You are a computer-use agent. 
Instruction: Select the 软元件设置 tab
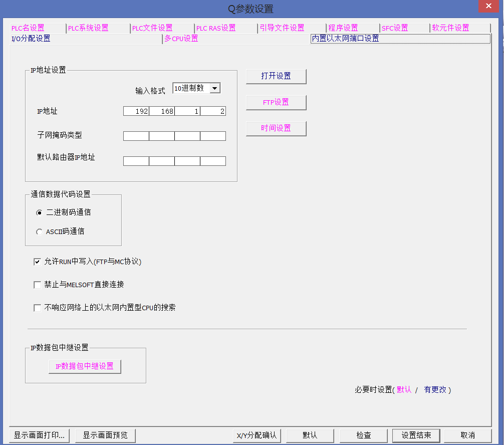click(450, 28)
